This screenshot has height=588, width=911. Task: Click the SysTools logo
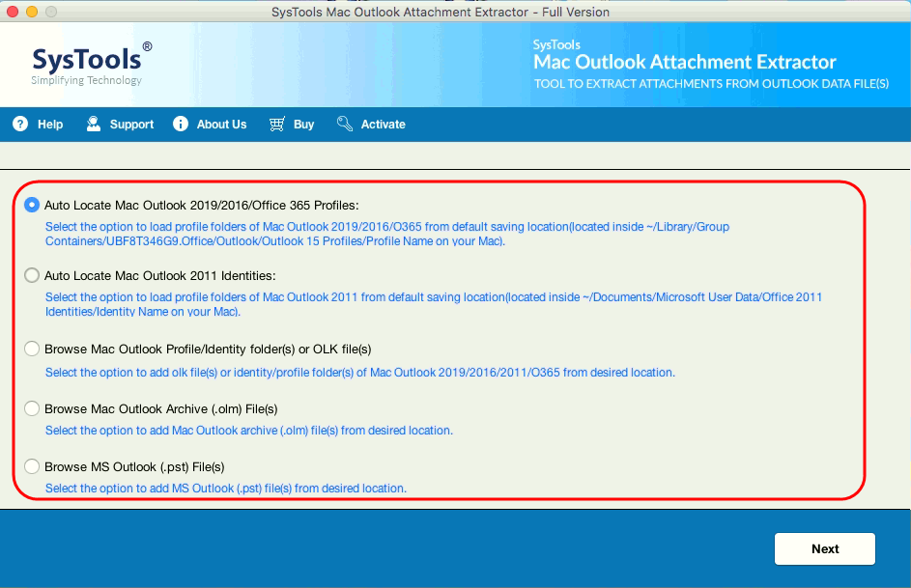(x=91, y=64)
